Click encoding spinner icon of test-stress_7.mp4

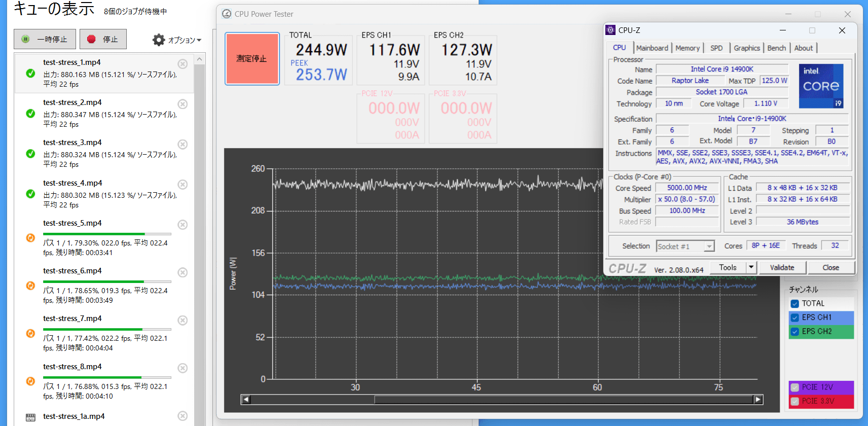[30, 333]
